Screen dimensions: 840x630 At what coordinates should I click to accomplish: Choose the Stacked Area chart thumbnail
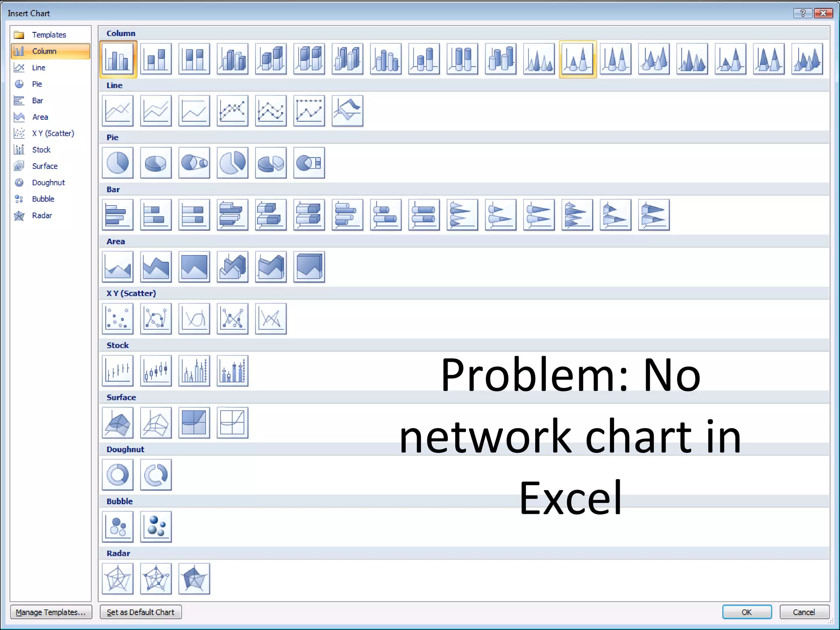click(156, 267)
